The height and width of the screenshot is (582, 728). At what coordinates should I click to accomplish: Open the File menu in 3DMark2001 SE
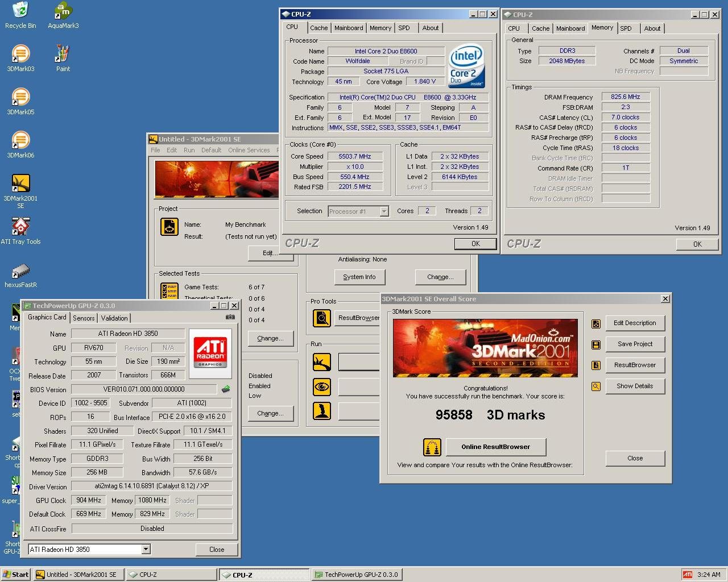tap(155, 150)
